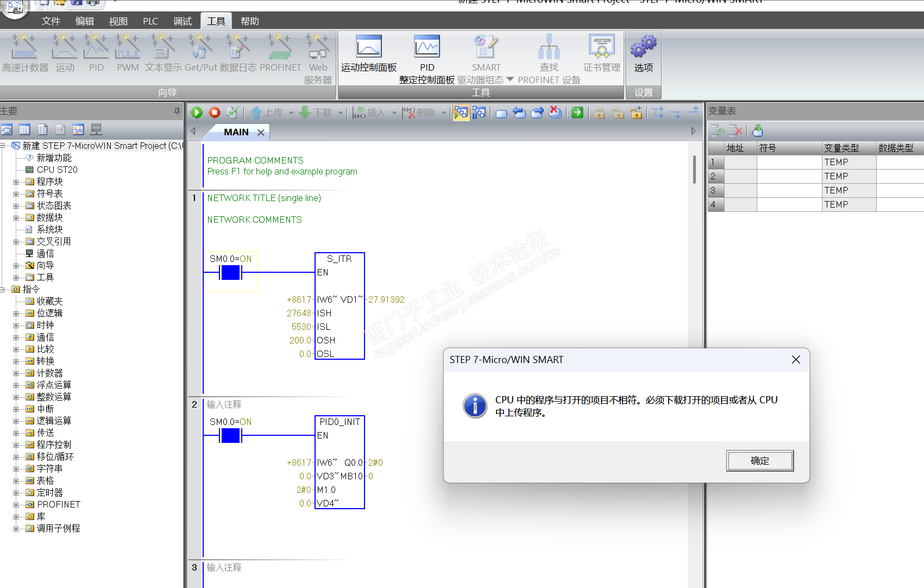Click the green RUN button in the editor toolbar
Image resolution: width=924 pixels, height=588 pixels.
click(x=197, y=112)
